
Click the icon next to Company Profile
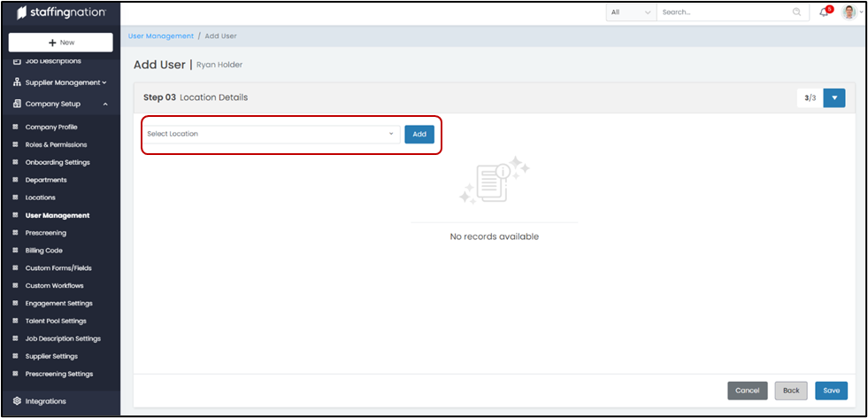pos(16,127)
